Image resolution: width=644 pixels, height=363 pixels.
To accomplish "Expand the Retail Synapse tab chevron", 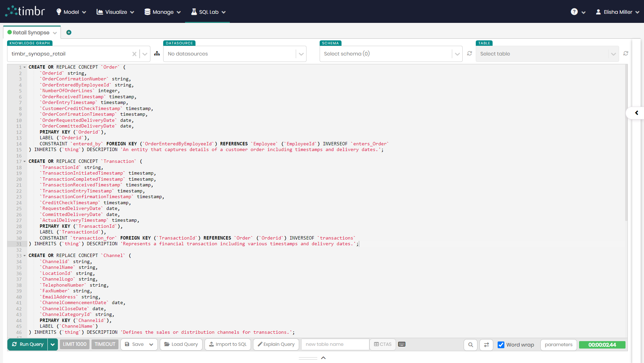I will click(55, 33).
